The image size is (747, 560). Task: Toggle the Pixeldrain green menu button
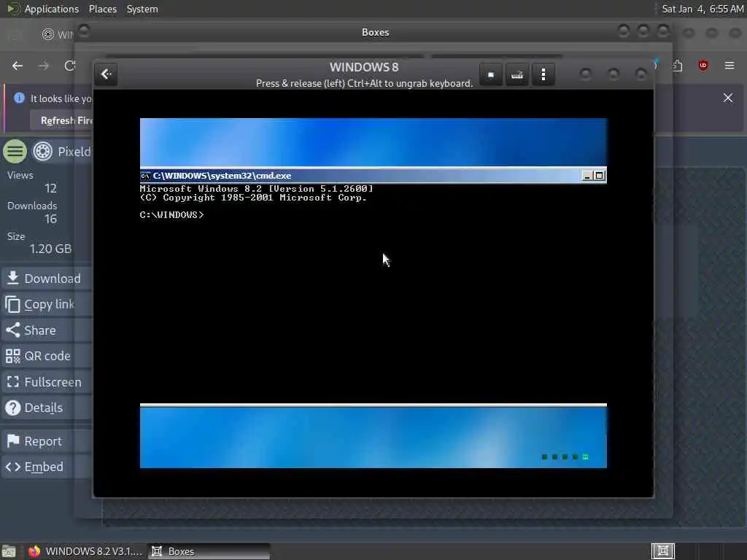(15, 152)
